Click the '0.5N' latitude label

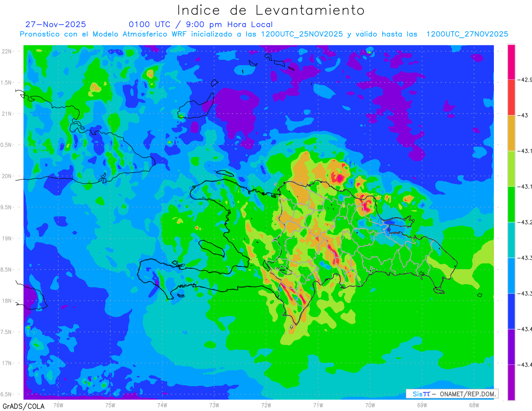click(x=6, y=145)
